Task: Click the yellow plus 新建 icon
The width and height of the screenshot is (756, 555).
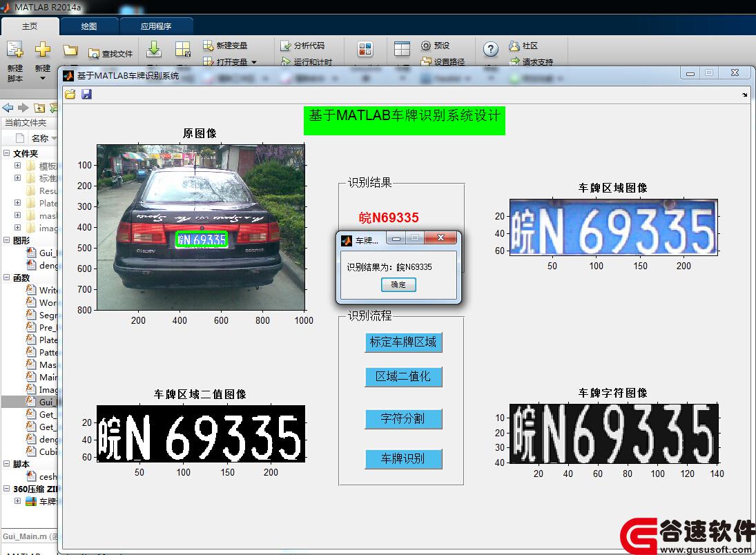Action: tap(42, 49)
